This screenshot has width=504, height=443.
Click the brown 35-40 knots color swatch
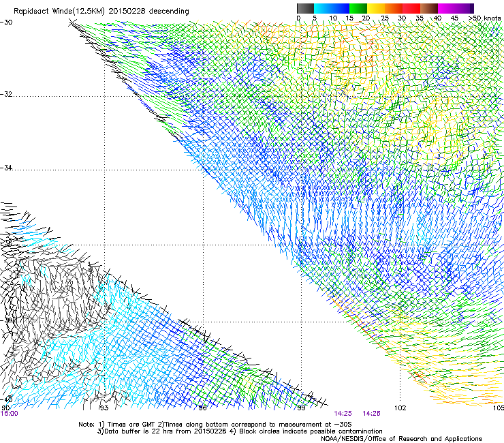click(x=429, y=8)
